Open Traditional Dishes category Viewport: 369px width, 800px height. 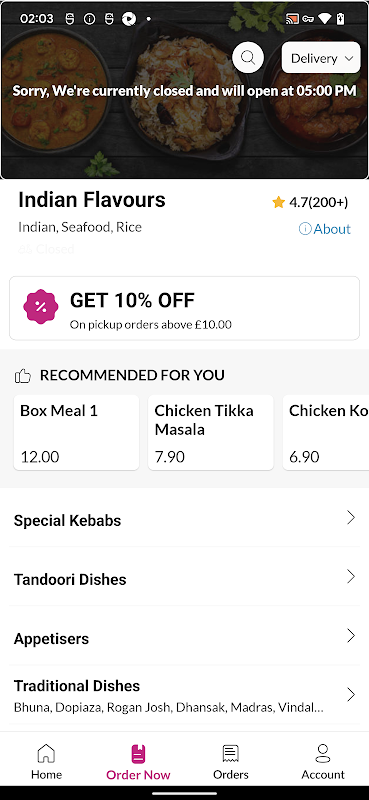(x=184, y=694)
